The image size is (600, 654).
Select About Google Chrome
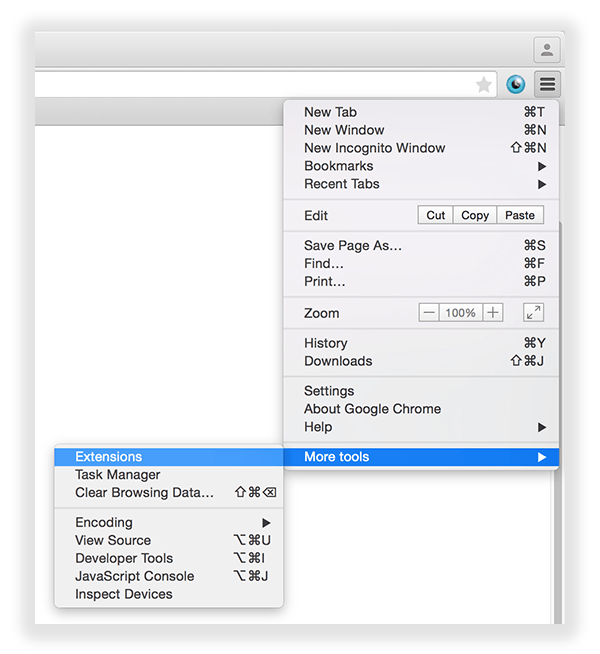421,409
